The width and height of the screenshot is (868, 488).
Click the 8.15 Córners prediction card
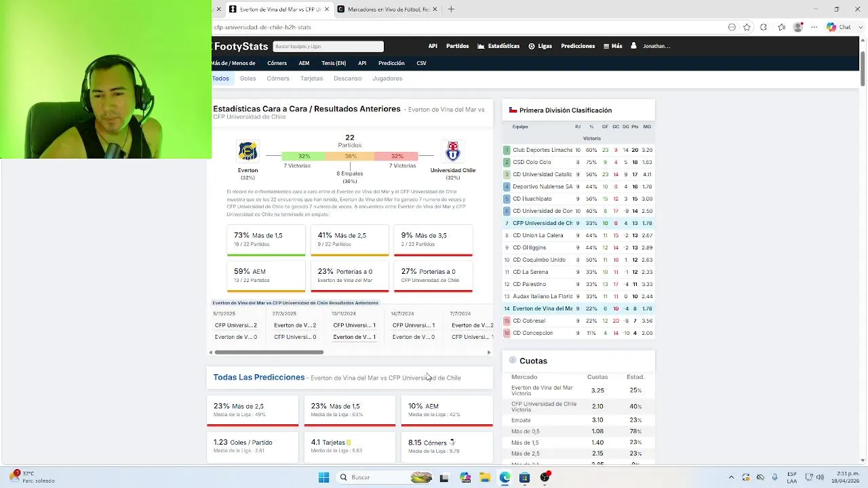click(x=447, y=447)
